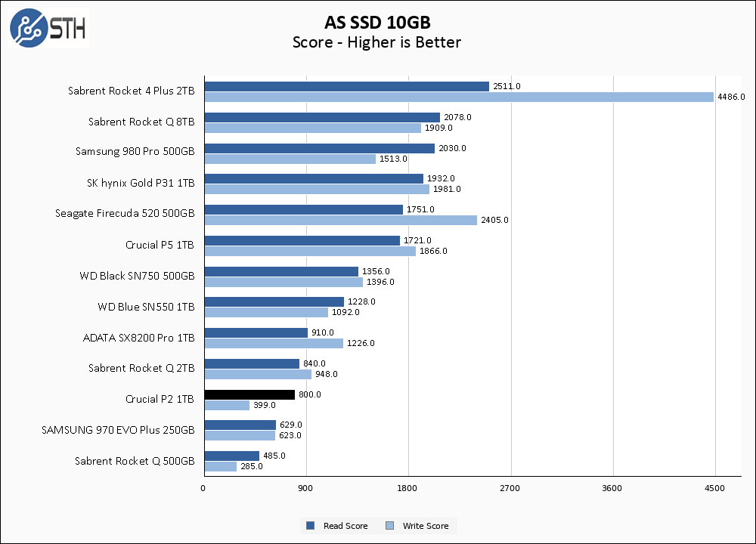Click the x-axis tick label 3600
756x544 pixels.
tap(612, 488)
